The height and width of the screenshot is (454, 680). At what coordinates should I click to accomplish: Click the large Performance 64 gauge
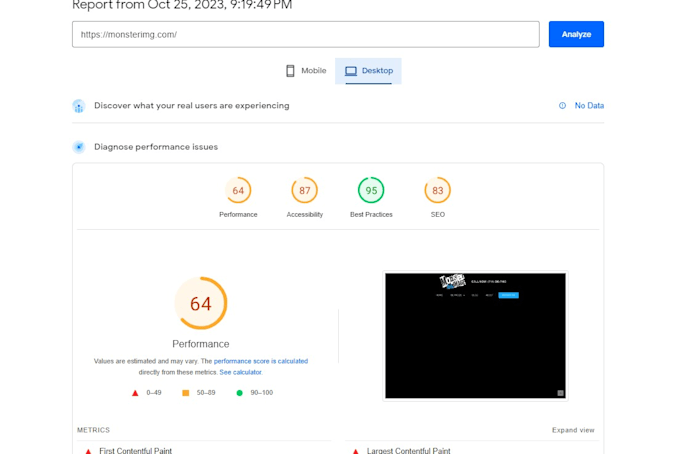pos(201,303)
